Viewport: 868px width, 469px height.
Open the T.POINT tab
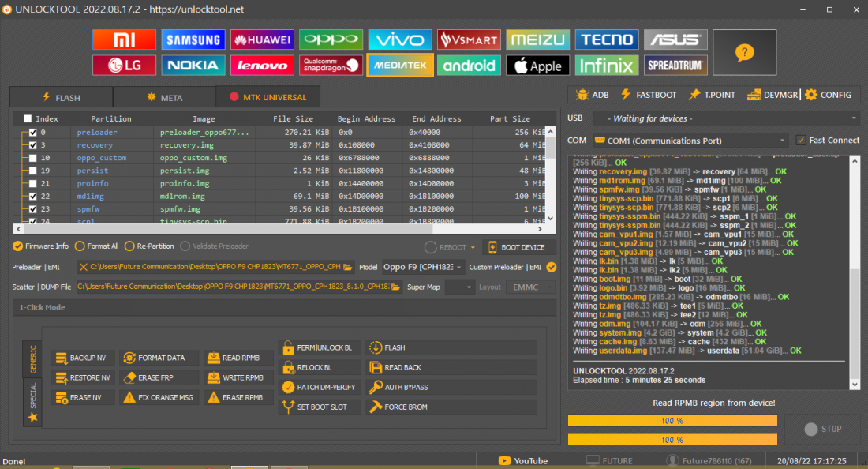tap(712, 95)
